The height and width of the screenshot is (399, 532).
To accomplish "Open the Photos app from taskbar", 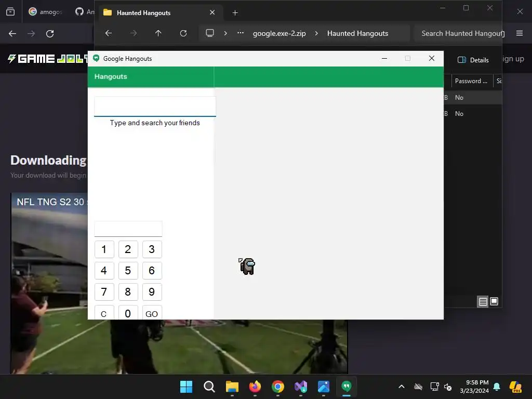I will [324, 387].
